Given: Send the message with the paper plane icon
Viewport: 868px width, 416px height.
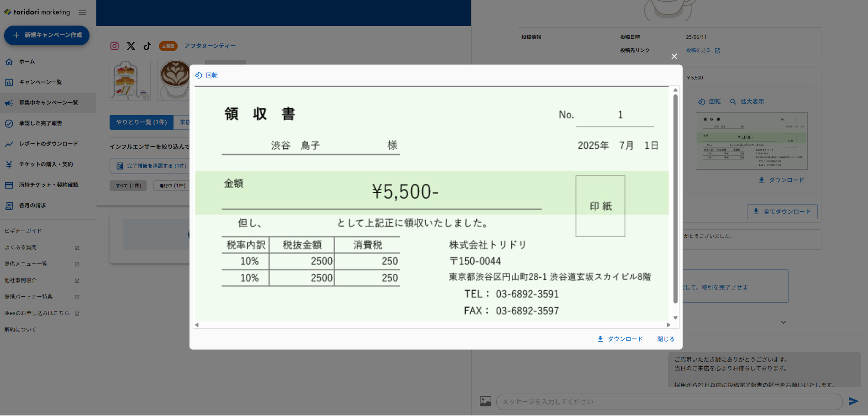Looking at the screenshot, I should click(853, 402).
